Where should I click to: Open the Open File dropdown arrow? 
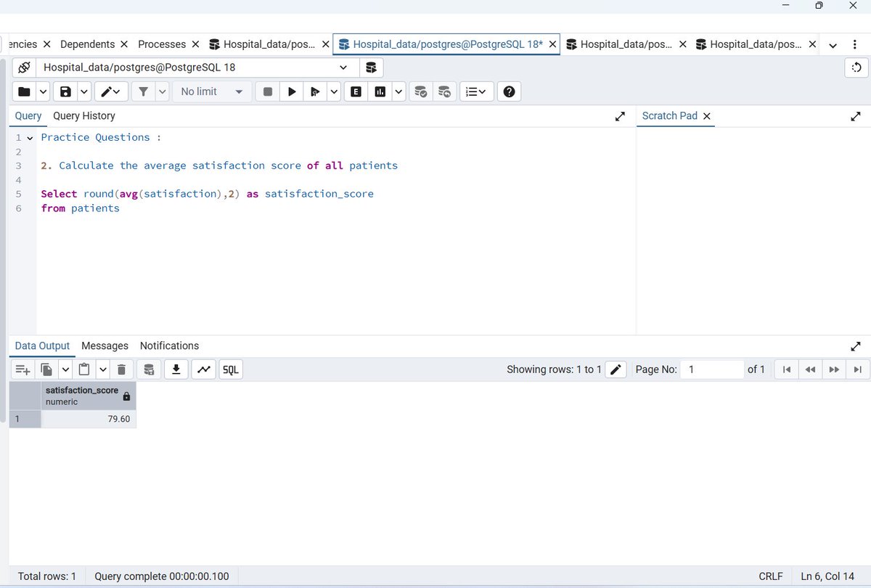[43, 91]
